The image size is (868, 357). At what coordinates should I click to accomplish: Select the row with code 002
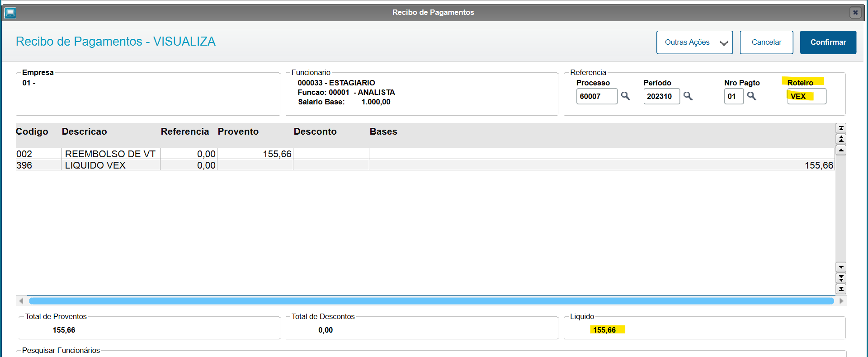(x=425, y=154)
